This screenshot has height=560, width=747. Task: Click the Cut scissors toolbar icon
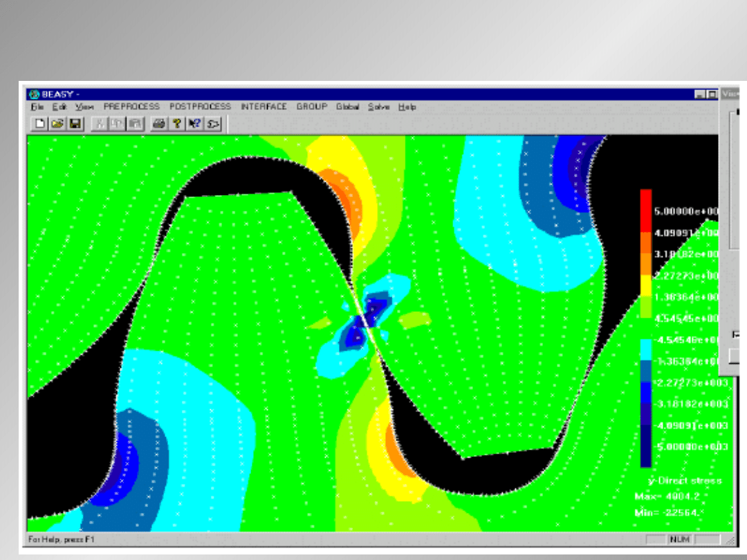(100, 124)
